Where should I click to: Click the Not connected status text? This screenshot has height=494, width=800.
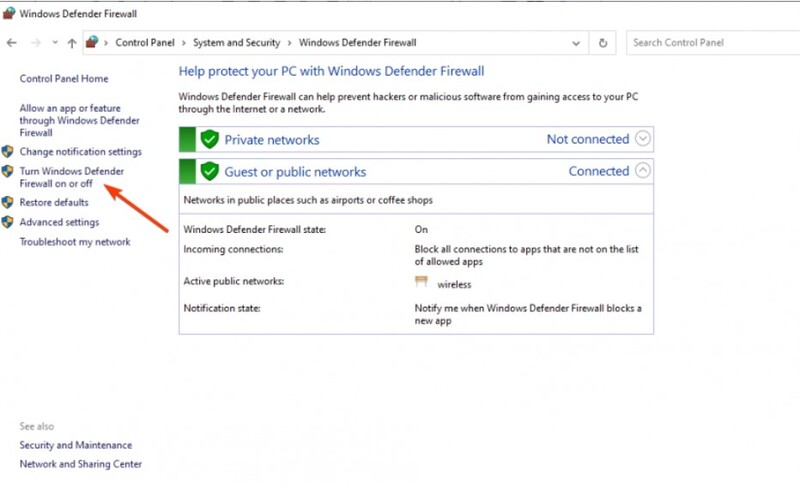[588, 139]
